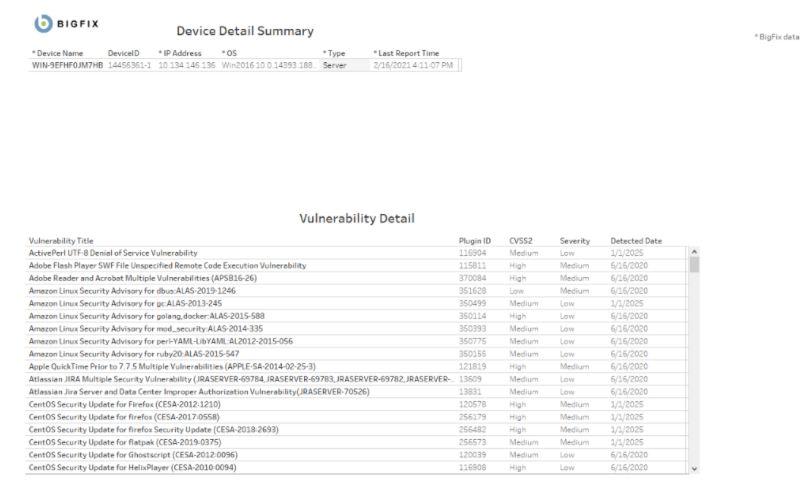Image resolution: width=806 pixels, height=493 pixels.
Task: Select Amazon Linux golang,docker ALAS-2015-588 row
Action: coord(356,316)
